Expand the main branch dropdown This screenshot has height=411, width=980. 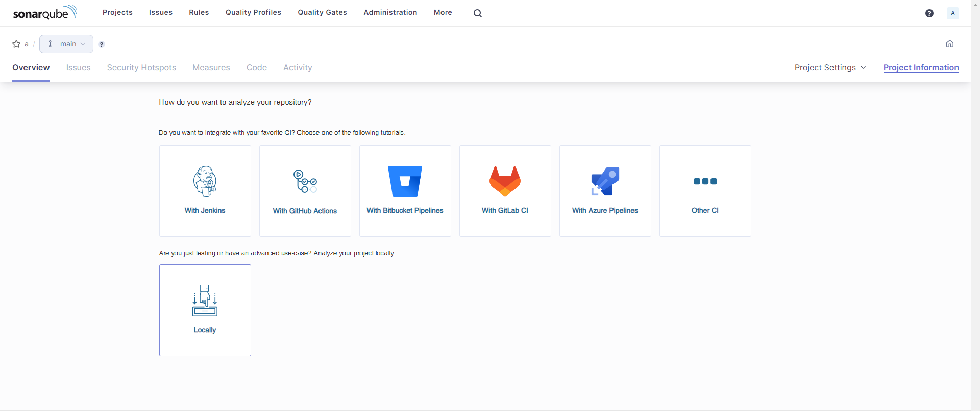[x=66, y=44]
